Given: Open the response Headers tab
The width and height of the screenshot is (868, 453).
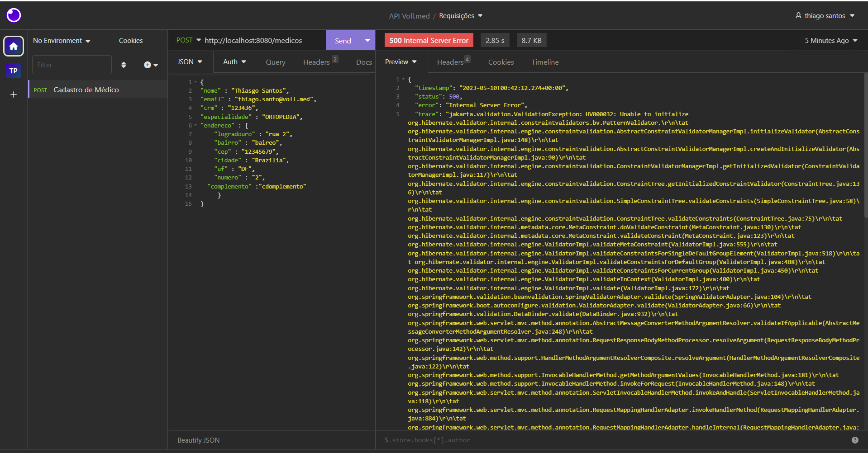Looking at the screenshot, I should click(x=453, y=61).
